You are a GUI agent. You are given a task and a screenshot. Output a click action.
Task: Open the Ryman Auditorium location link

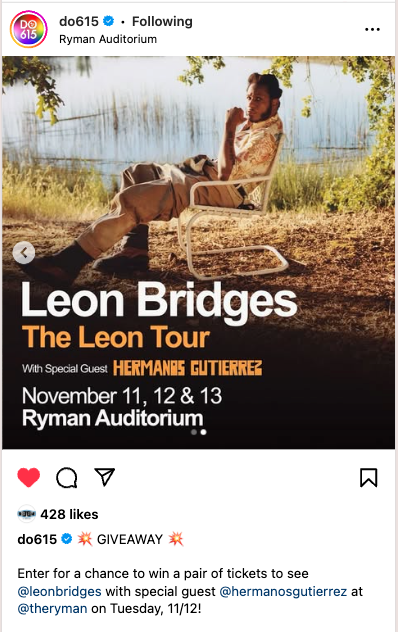tap(108, 39)
